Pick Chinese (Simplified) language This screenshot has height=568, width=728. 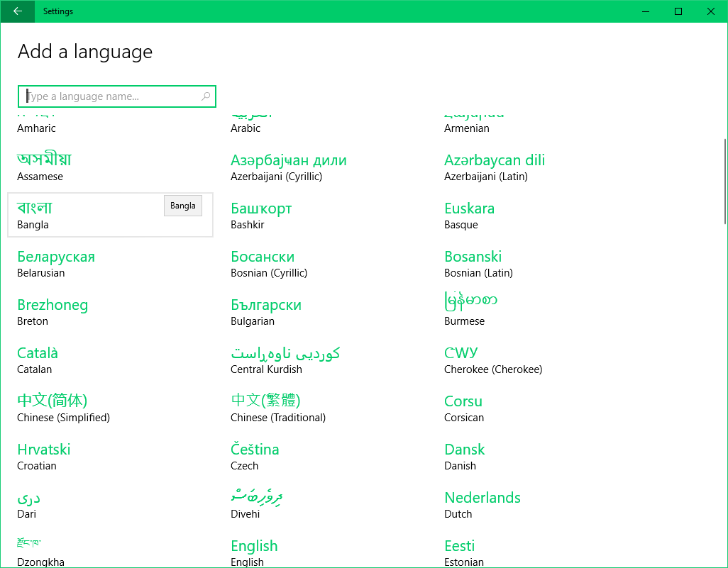[x=62, y=408]
